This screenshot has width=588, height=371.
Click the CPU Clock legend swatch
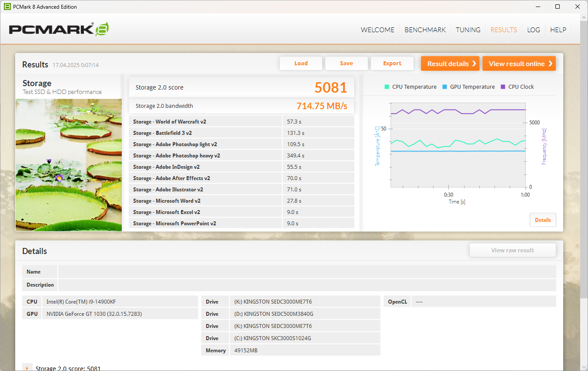[x=503, y=87]
